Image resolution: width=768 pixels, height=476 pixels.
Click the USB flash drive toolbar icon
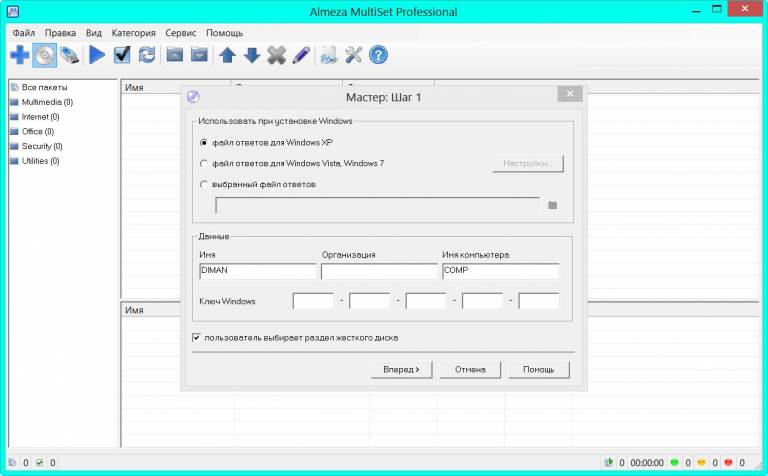pos(70,55)
